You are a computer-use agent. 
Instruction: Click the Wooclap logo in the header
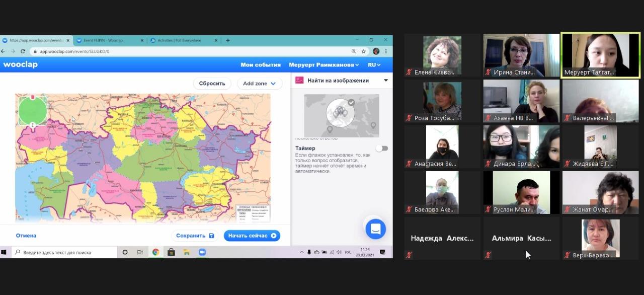(x=20, y=64)
